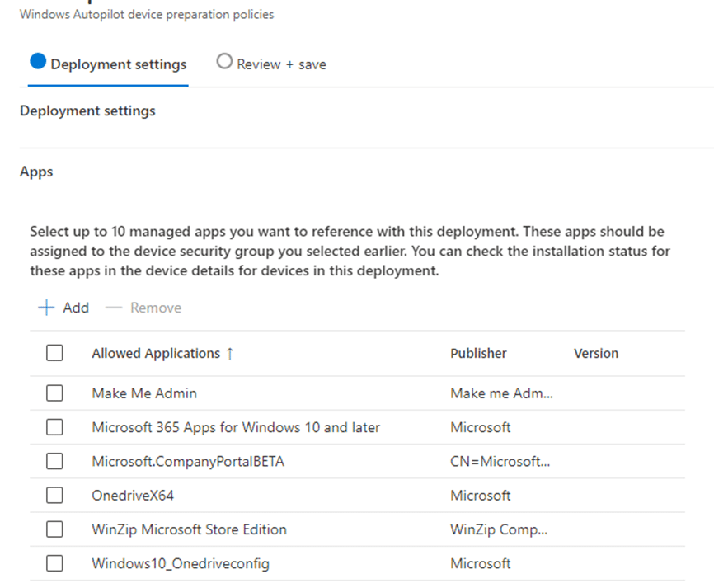Image resolution: width=714 pixels, height=588 pixels.
Task: Click the filled step circle for Deployment settings
Action: [x=38, y=62]
